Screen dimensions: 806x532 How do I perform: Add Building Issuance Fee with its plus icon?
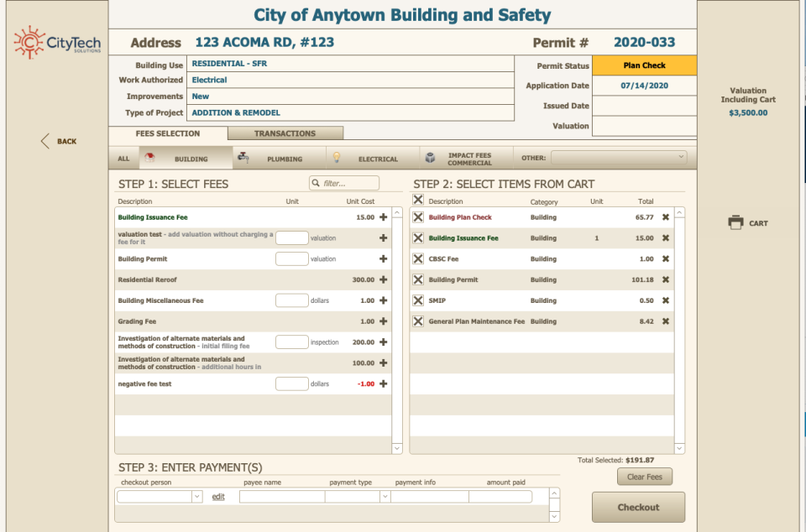383,217
